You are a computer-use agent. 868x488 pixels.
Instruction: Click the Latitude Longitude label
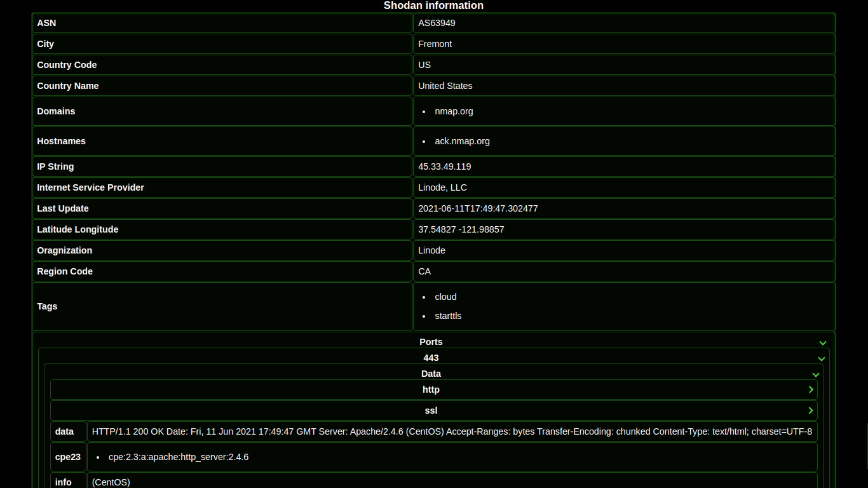point(78,229)
